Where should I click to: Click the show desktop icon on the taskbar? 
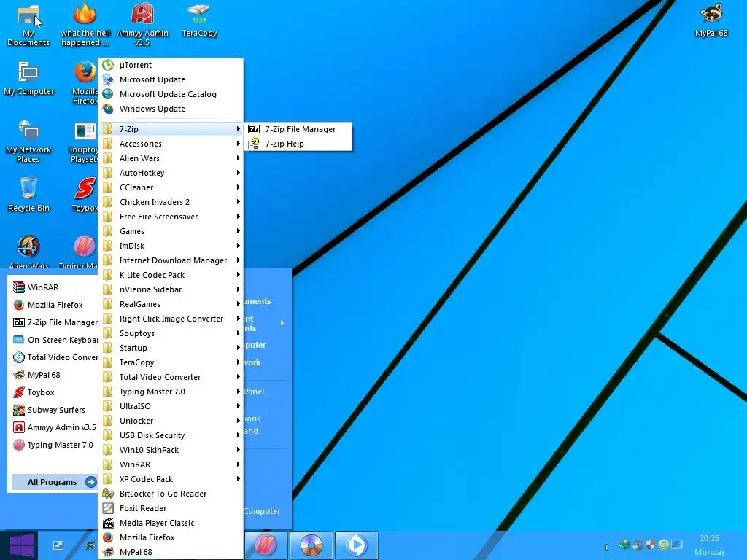point(58,545)
